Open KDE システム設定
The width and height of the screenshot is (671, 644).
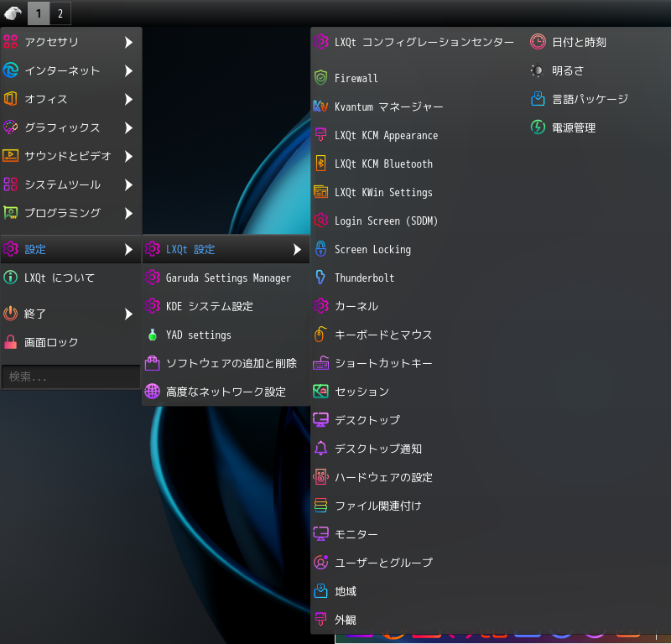(226, 306)
